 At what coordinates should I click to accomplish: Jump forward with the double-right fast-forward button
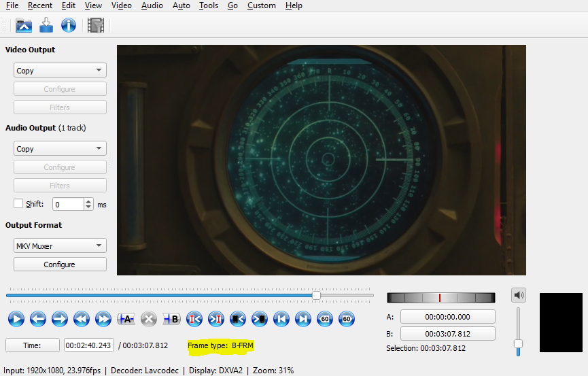point(103,319)
